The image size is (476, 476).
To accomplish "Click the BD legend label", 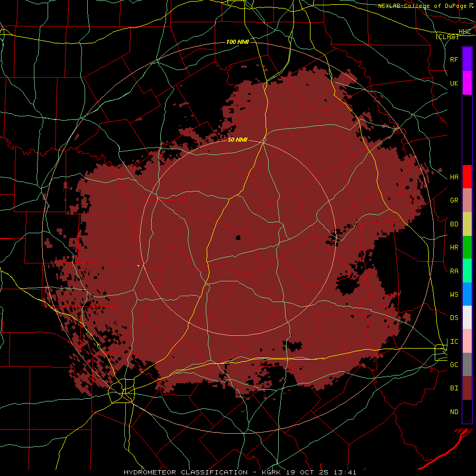I will [454, 224].
